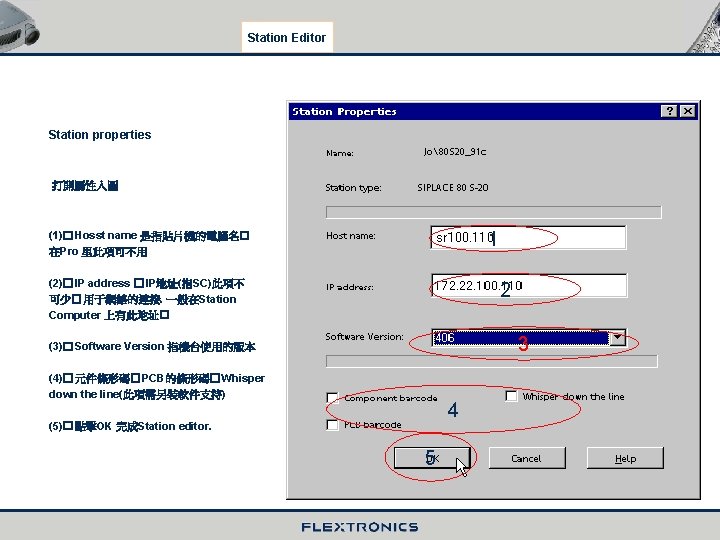Click the Software Version label
Screen dimensions: 720x540
(x=365, y=337)
